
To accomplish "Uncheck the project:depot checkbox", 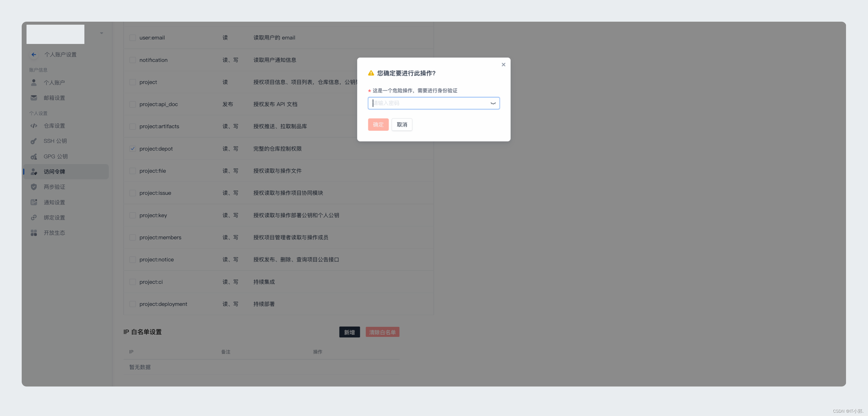I will pos(132,149).
